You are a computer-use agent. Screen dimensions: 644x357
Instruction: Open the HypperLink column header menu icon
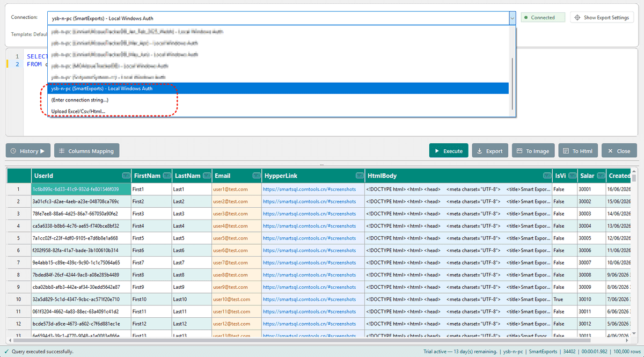(x=359, y=176)
